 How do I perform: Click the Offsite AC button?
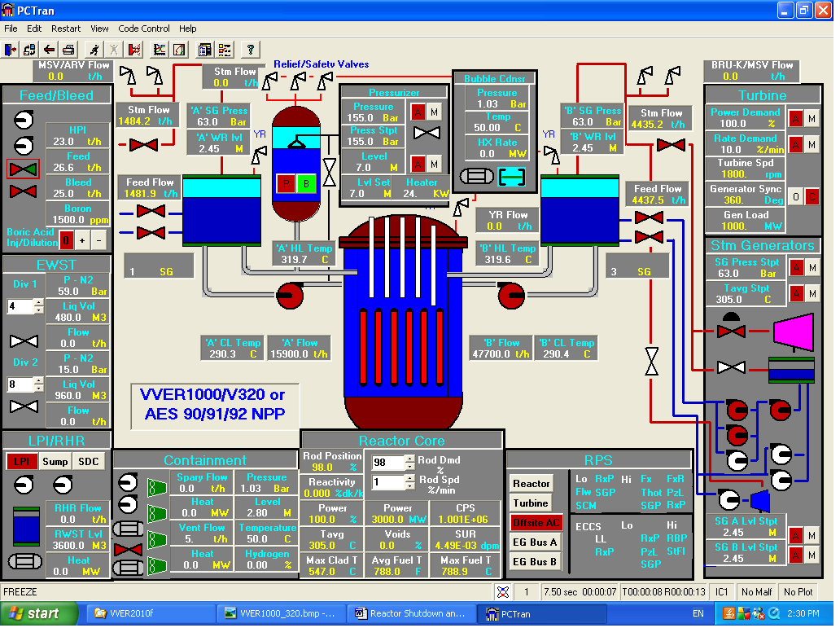pos(536,522)
